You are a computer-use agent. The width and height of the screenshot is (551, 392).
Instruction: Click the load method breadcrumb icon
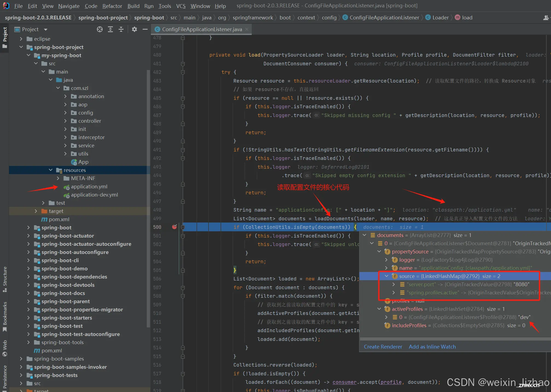point(458,17)
